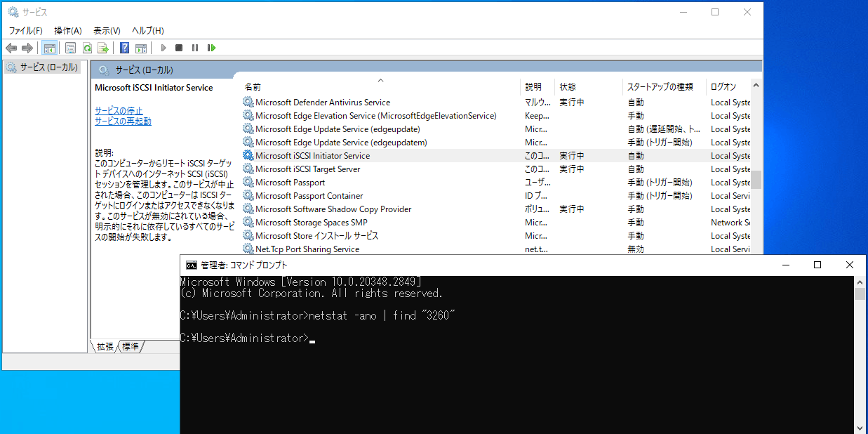The height and width of the screenshot is (434, 868).
Task: Select Microsoft Storage Spaces SMP row
Action: point(496,222)
